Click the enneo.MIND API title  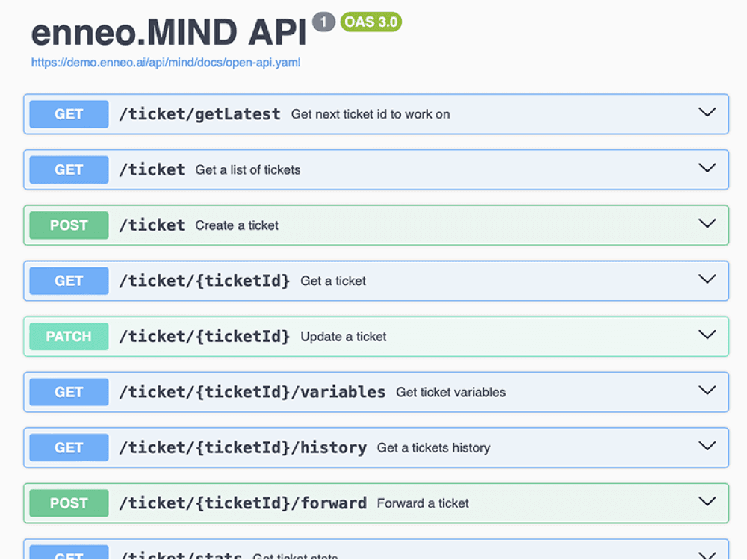[x=169, y=32]
